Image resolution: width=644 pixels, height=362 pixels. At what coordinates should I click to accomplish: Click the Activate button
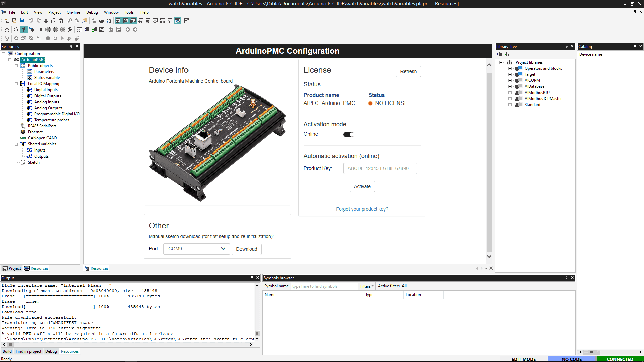click(362, 186)
